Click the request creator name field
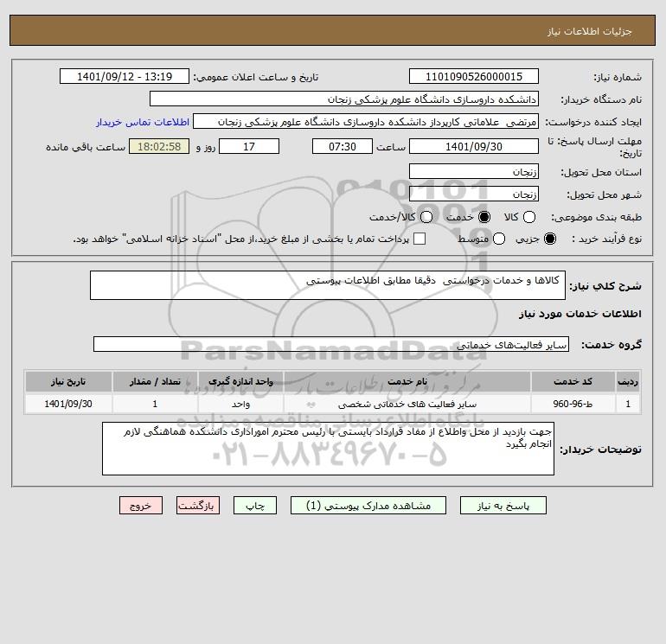Viewport: 666px width, 644px height. coord(366,122)
